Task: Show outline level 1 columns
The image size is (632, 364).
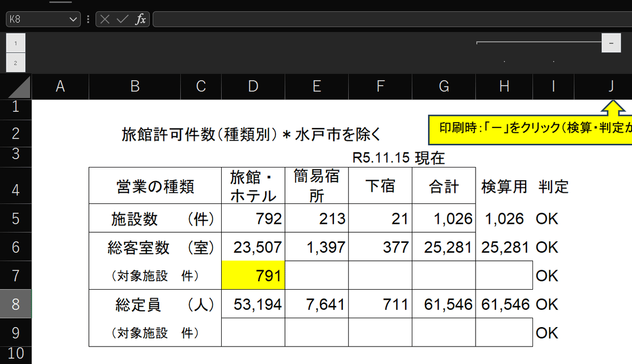Action: (x=16, y=43)
